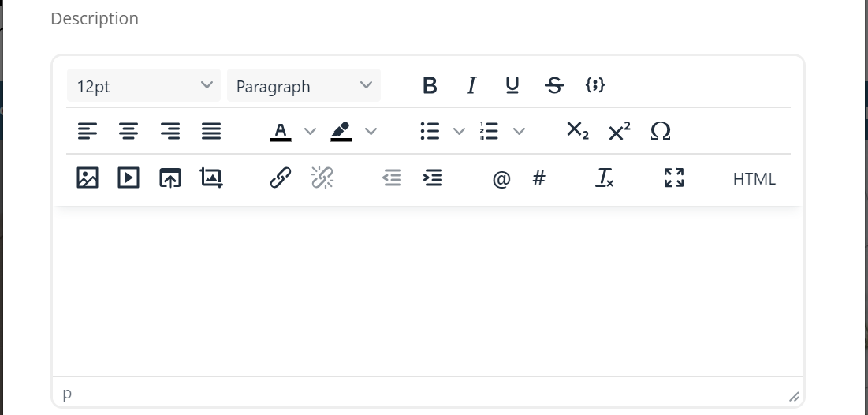This screenshot has height=415, width=868.
Task: Insert a mention with the @ icon
Action: coord(501,179)
